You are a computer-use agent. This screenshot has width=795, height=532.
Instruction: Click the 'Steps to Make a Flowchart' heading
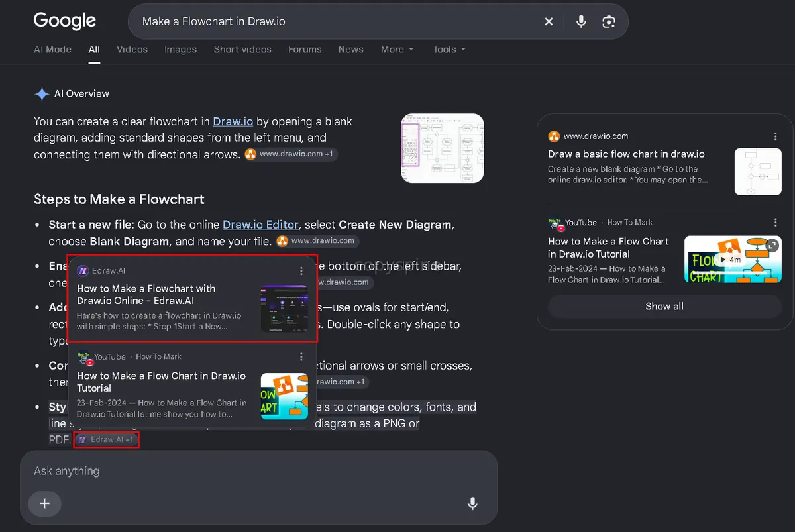tap(119, 199)
